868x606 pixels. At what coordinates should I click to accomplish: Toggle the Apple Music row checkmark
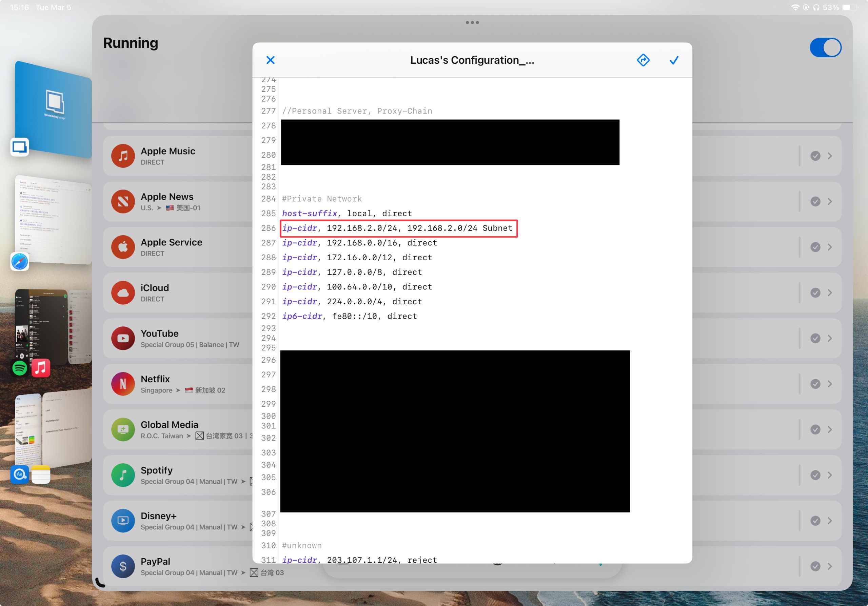(x=815, y=156)
